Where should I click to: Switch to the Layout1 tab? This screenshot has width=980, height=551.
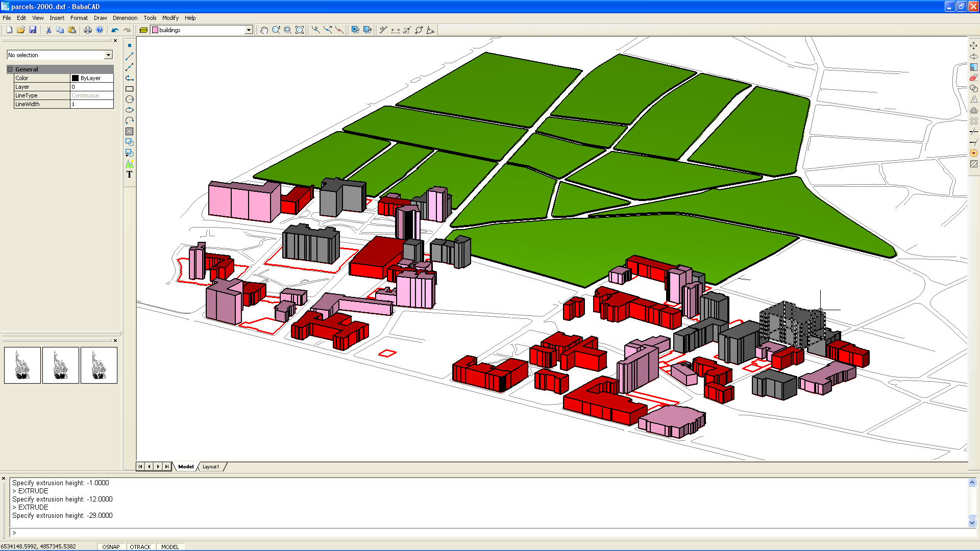[x=210, y=466]
